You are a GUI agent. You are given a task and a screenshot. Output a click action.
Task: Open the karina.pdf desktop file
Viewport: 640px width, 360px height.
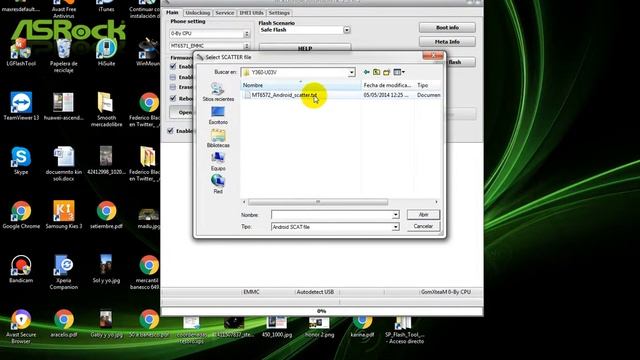coord(362,327)
